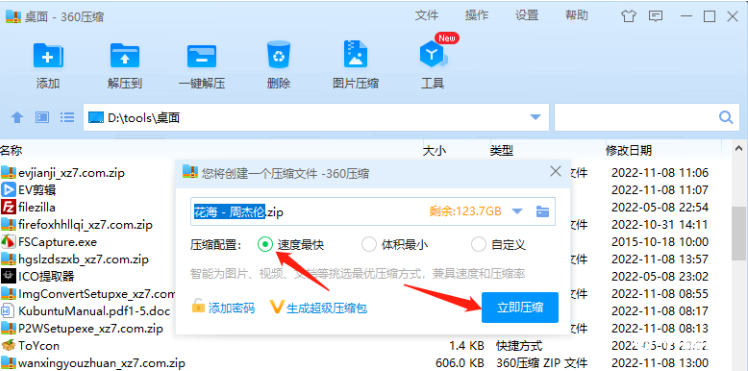Click the 添加 (Add) toolbar icon
The width and height of the screenshot is (748, 371).
coord(48,56)
